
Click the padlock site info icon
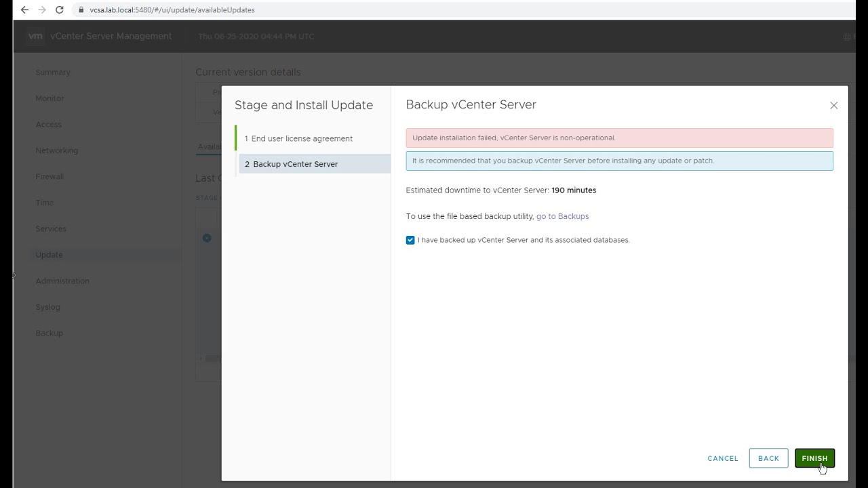point(81,10)
